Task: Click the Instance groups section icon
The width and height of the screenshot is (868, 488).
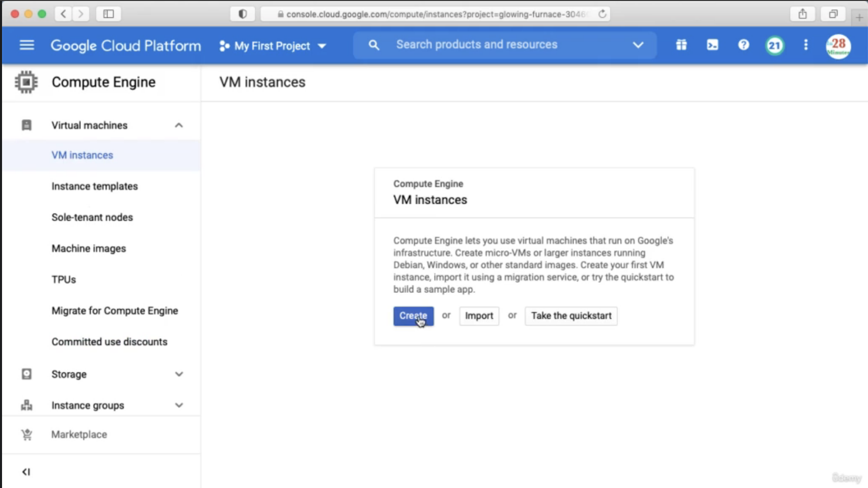Action: 26,405
